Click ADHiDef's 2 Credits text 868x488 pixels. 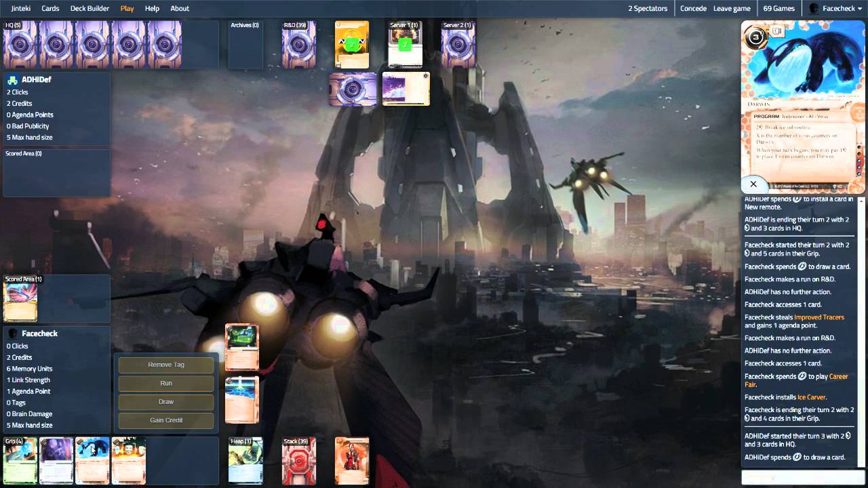tap(20, 104)
